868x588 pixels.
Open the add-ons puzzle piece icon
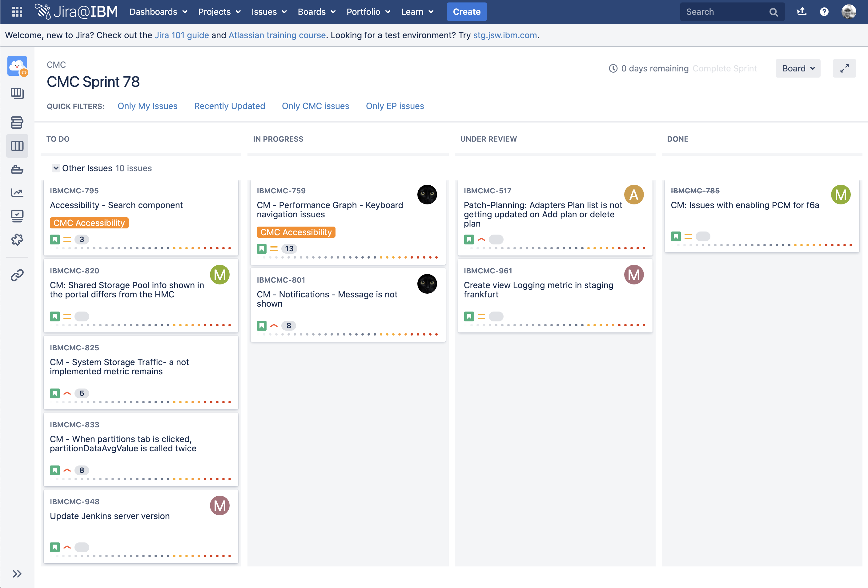click(x=17, y=240)
